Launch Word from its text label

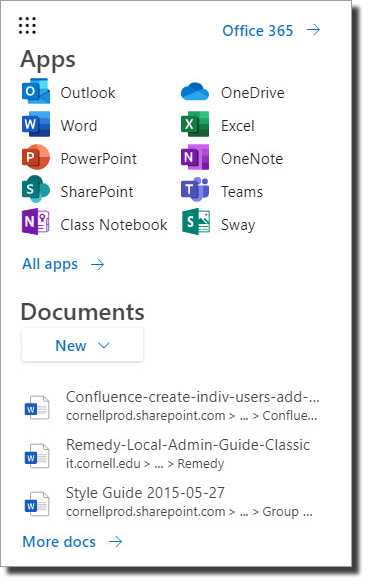(79, 126)
